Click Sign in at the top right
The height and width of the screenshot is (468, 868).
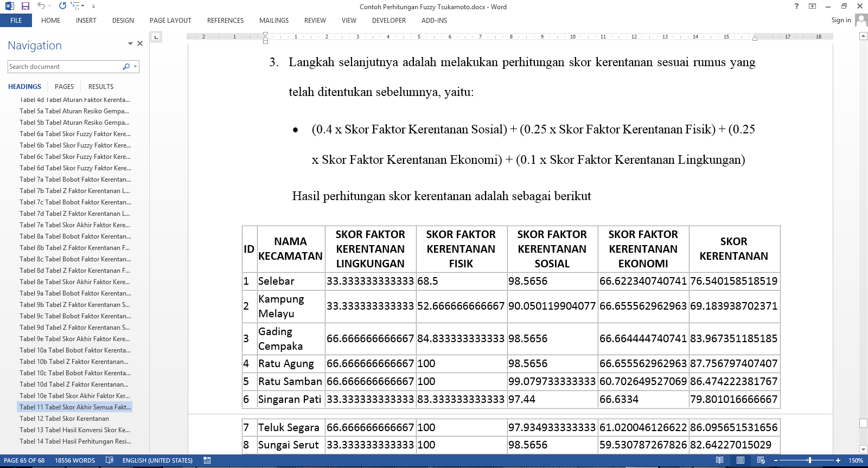[841, 20]
